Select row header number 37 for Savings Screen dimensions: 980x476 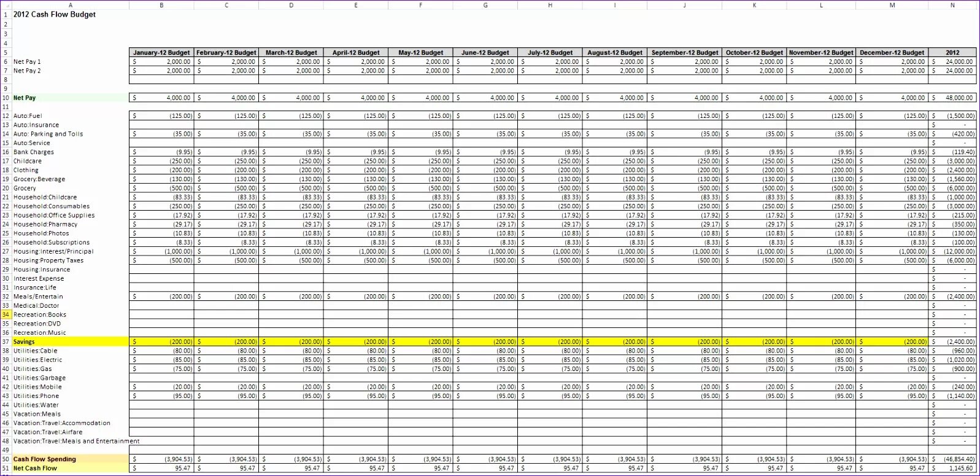(x=6, y=341)
